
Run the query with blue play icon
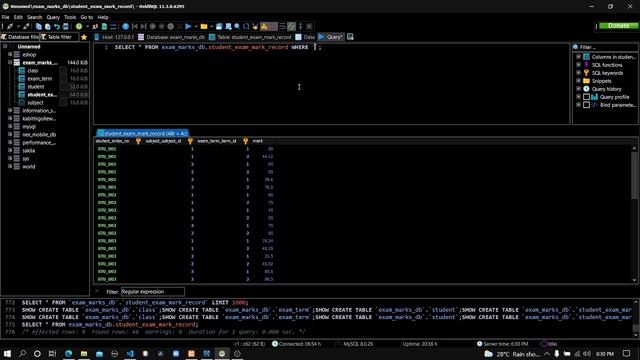pos(188,27)
